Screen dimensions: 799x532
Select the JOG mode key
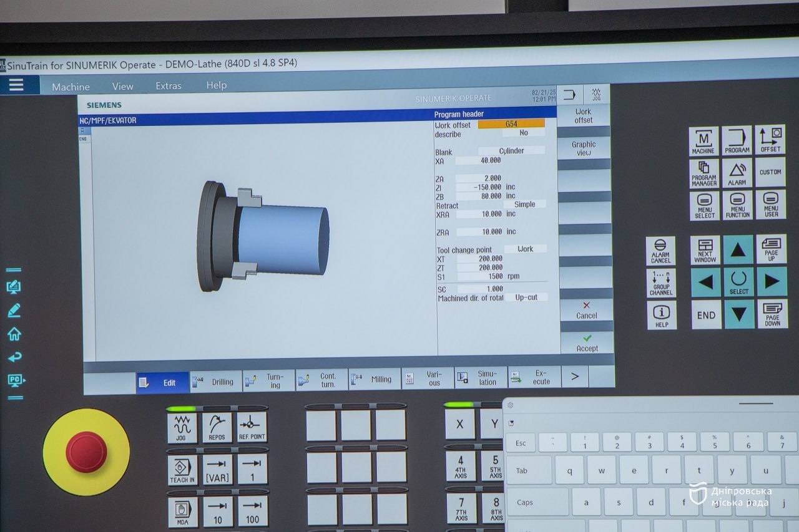[x=182, y=428]
